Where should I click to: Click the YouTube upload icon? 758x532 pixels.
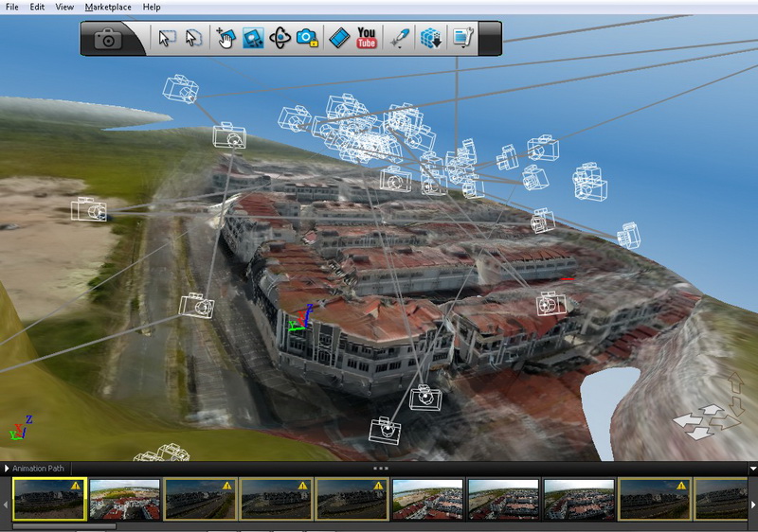point(367,39)
